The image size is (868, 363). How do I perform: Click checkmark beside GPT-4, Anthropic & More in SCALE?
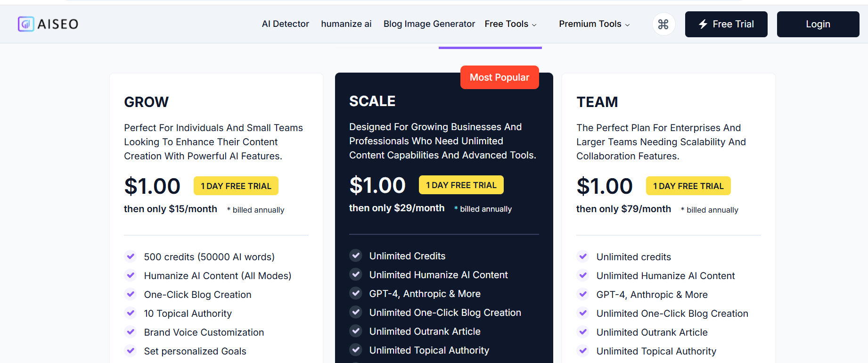[x=356, y=293]
